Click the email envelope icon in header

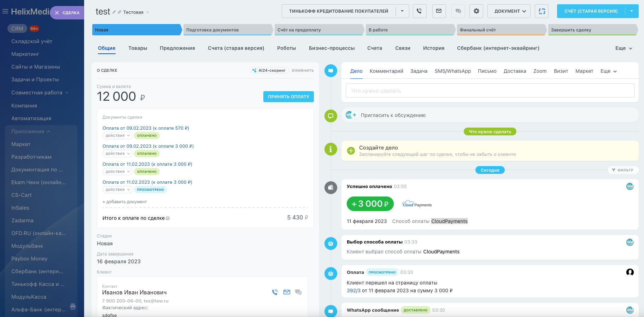[x=439, y=11]
